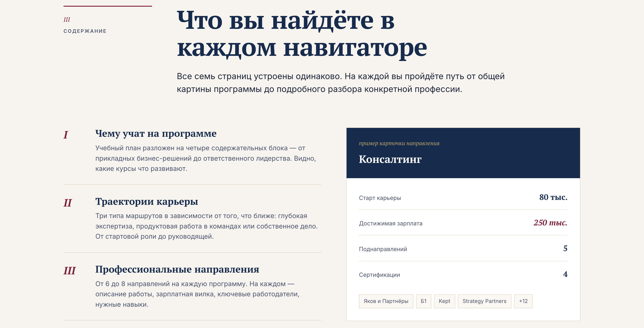This screenshot has width=644, height=328.
Task: Click the small 'III' above СОДЕРЖАНИЕ
Action: tap(67, 20)
